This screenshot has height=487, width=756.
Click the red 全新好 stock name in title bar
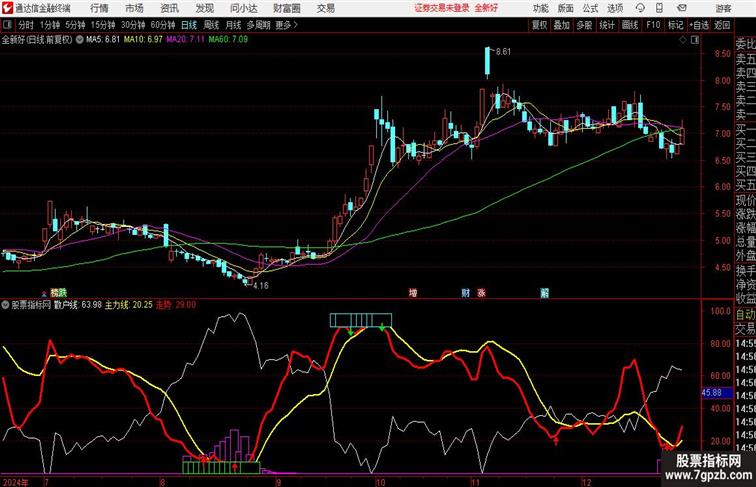(x=486, y=8)
